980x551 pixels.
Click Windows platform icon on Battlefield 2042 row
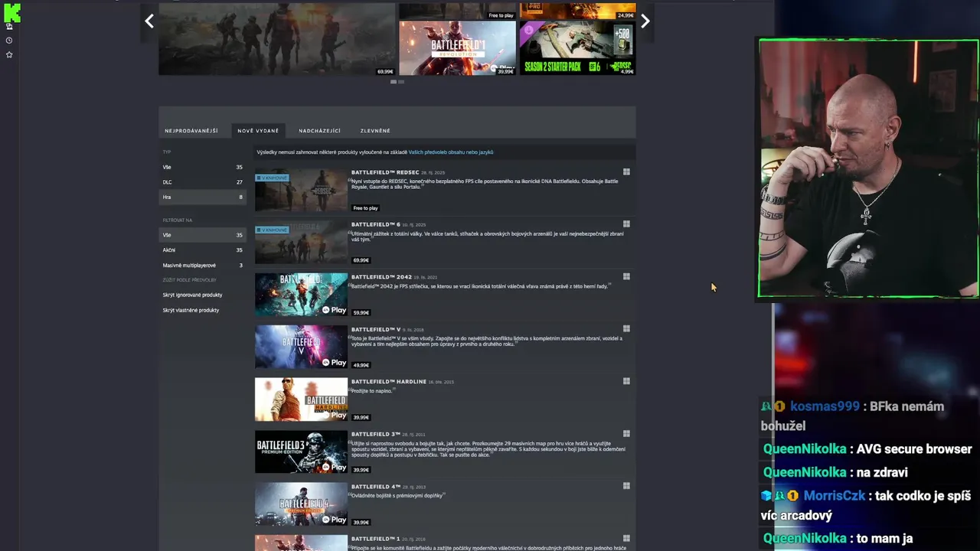(626, 277)
